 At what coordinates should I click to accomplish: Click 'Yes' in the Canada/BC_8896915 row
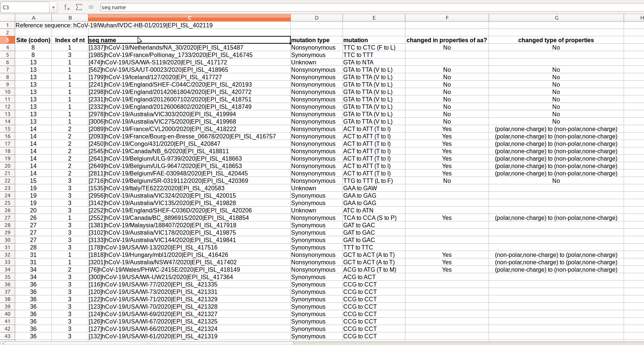tap(447, 218)
